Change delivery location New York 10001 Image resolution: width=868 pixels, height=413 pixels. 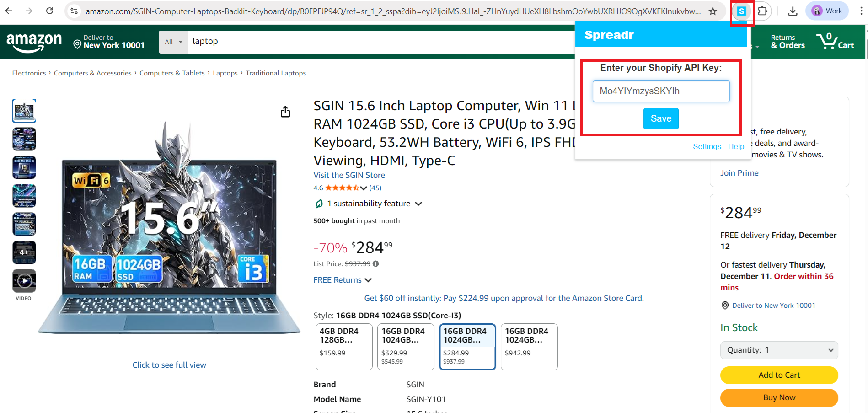pos(109,42)
